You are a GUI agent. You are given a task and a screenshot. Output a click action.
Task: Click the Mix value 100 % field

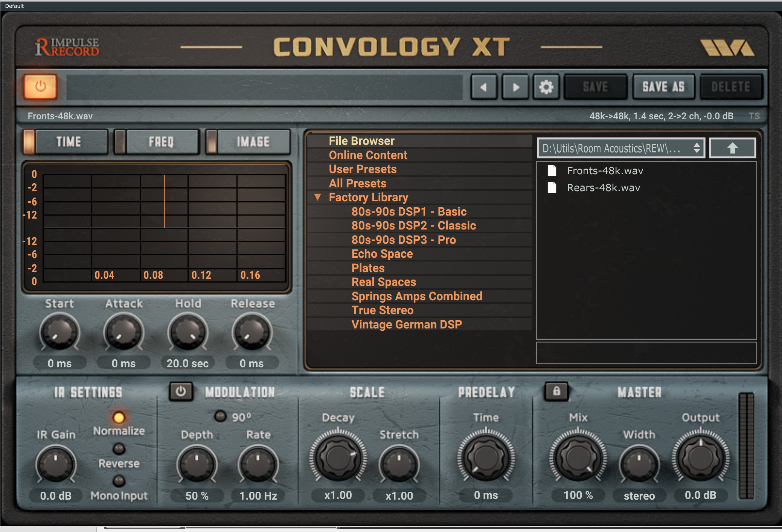click(x=578, y=496)
